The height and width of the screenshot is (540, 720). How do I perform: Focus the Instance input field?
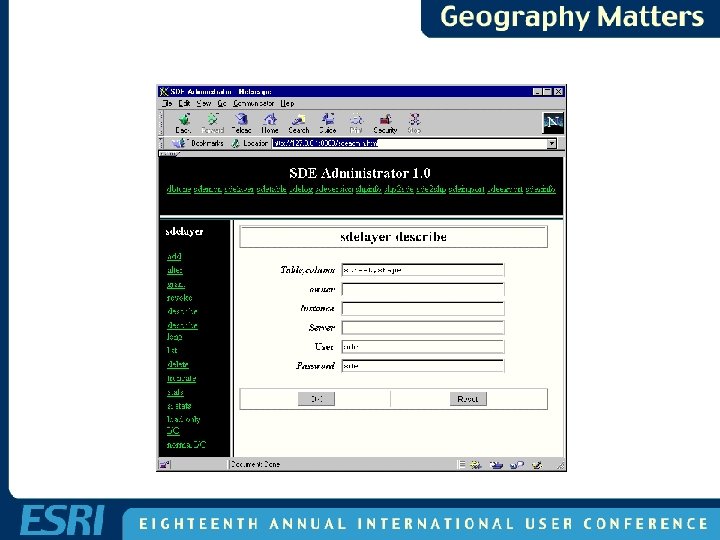(422, 308)
